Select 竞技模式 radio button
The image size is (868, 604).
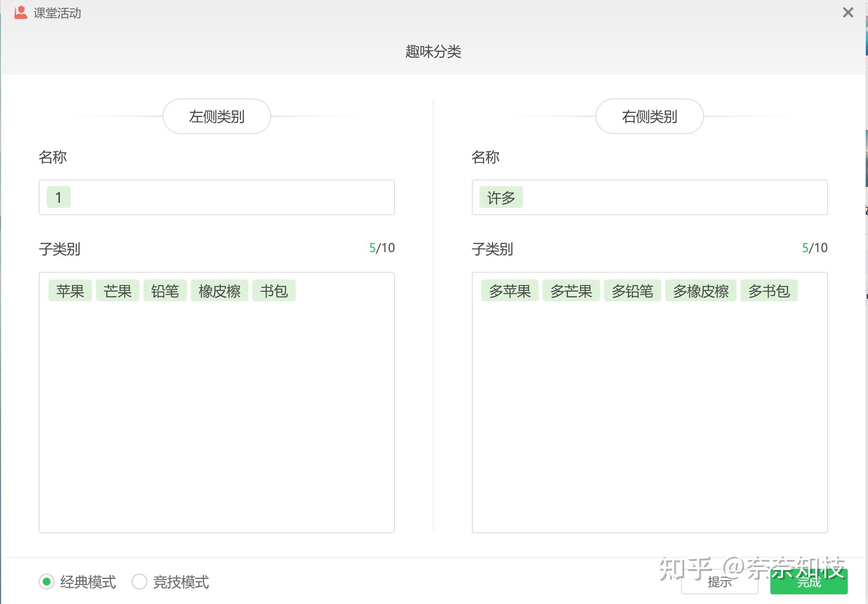tap(139, 582)
